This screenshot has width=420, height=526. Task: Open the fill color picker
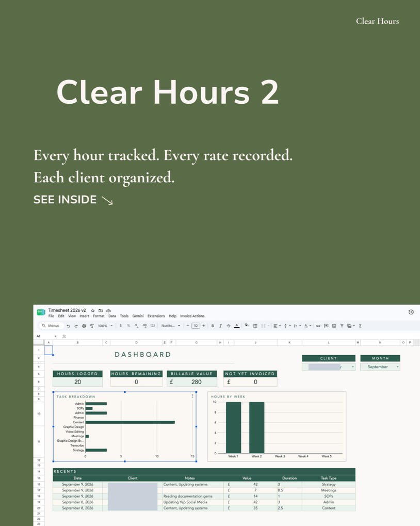point(247,325)
